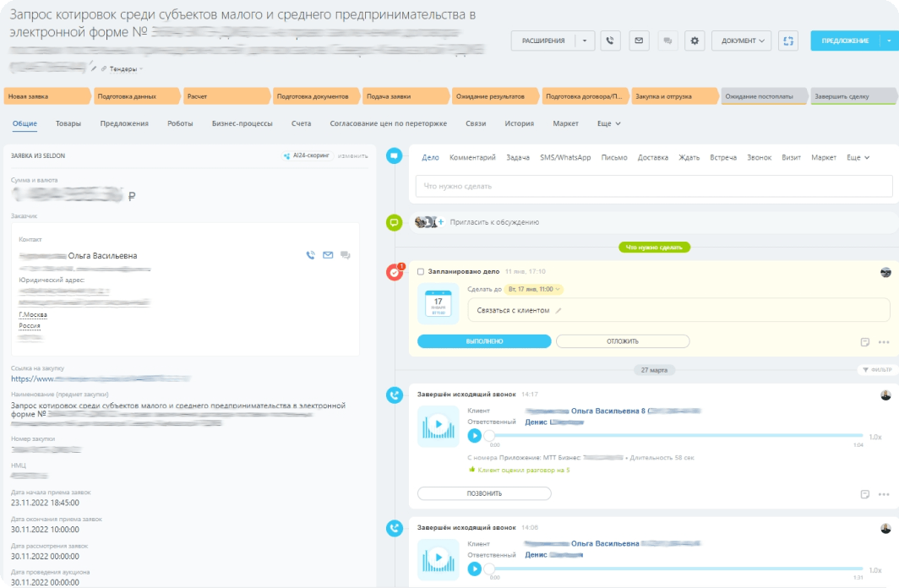The width and height of the screenshot is (899, 588).
Task: Open Бизнес-процессы tab
Action: click(x=242, y=123)
